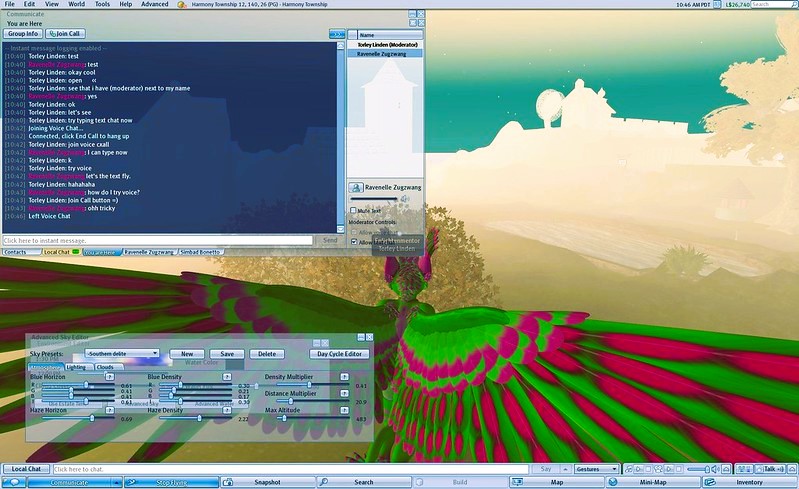Toggle the Mute Text checkbox
Image resolution: width=799 pixels, height=489 pixels.
[x=353, y=210]
